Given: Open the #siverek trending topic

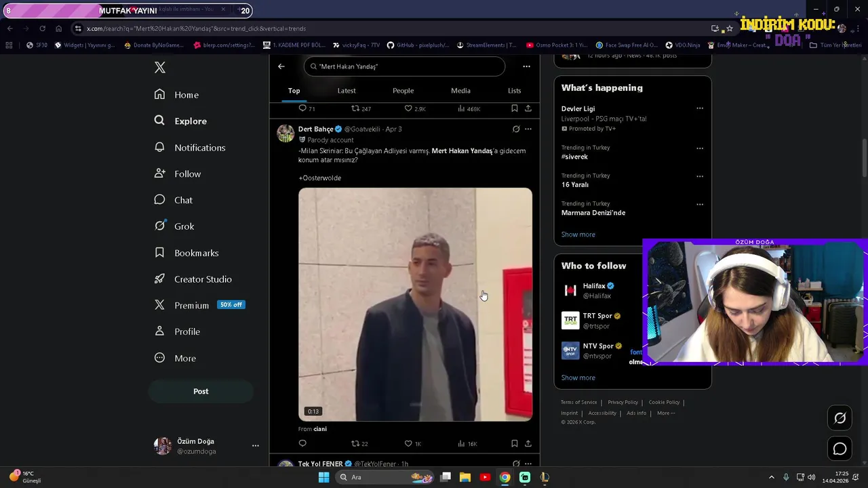Looking at the screenshot, I should (x=574, y=157).
